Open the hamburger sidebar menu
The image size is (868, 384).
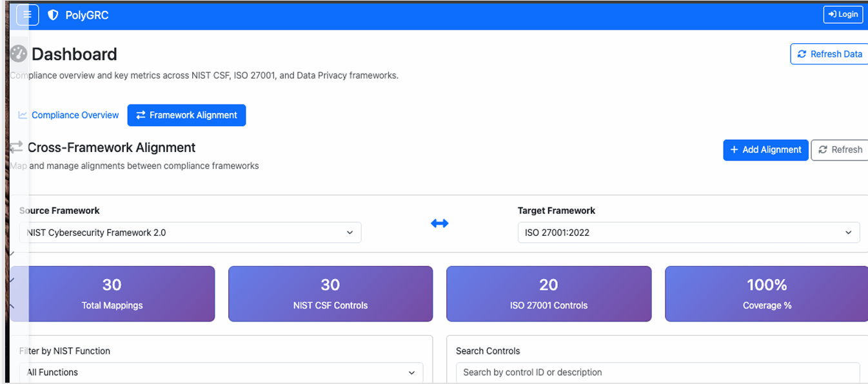[x=27, y=15]
